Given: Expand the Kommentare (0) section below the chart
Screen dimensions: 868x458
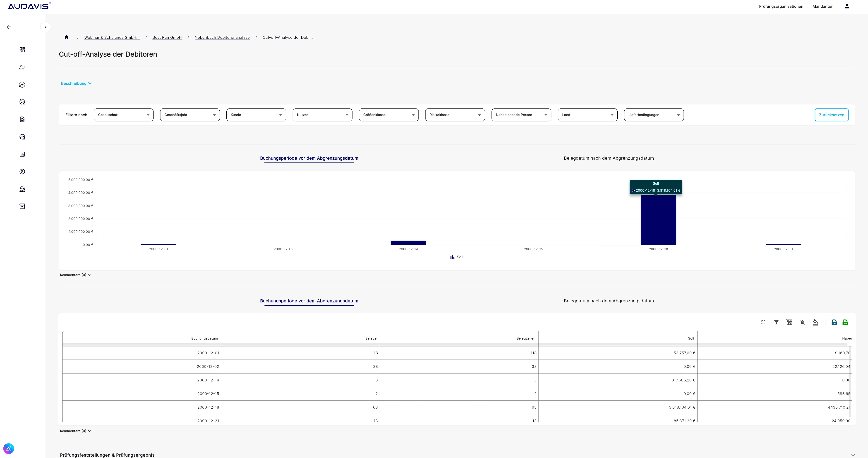Looking at the screenshot, I should coord(75,275).
